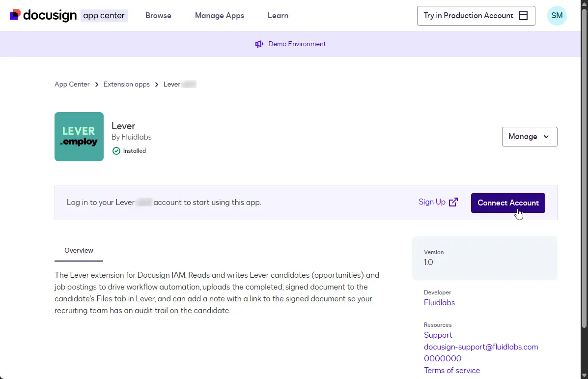This screenshot has width=588, height=379.
Task: Open the Learn menu
Action: click(x=278, y=15)
